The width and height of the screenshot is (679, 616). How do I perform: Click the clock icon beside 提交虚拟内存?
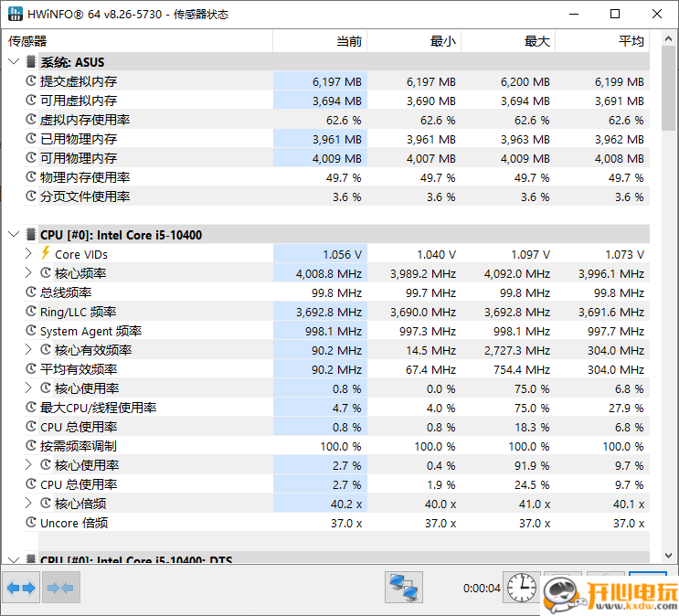31,80
